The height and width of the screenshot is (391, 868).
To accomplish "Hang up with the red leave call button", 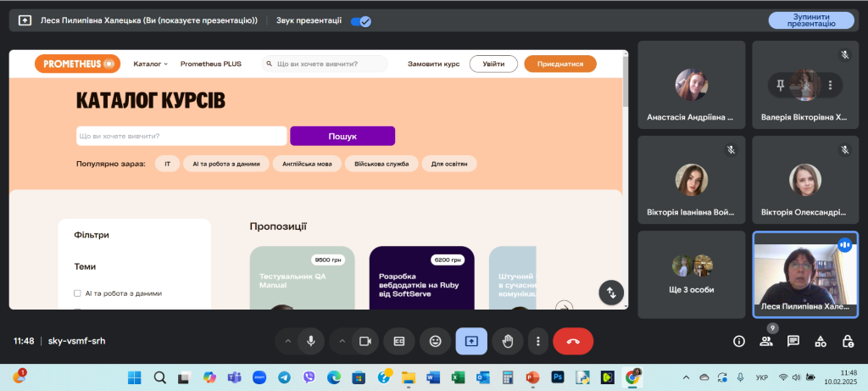I will point(573,341).
